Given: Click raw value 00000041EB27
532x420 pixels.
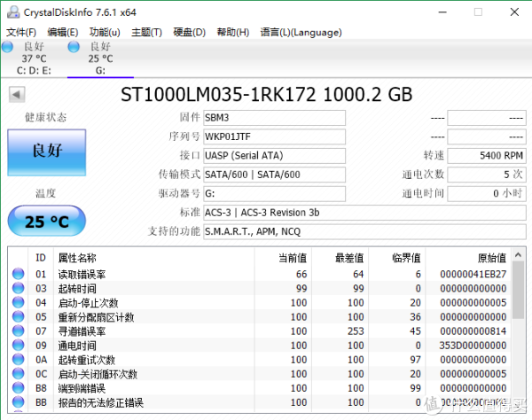Looking at the screenshot, I should (473, 274).
